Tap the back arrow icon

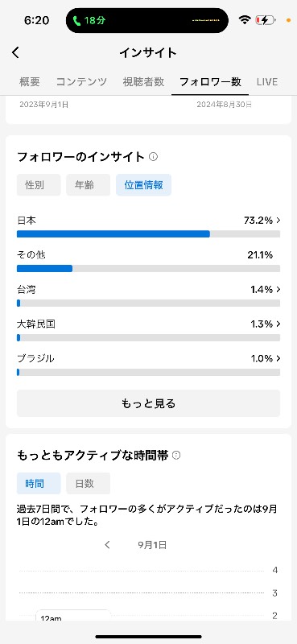tap(15, 52)
